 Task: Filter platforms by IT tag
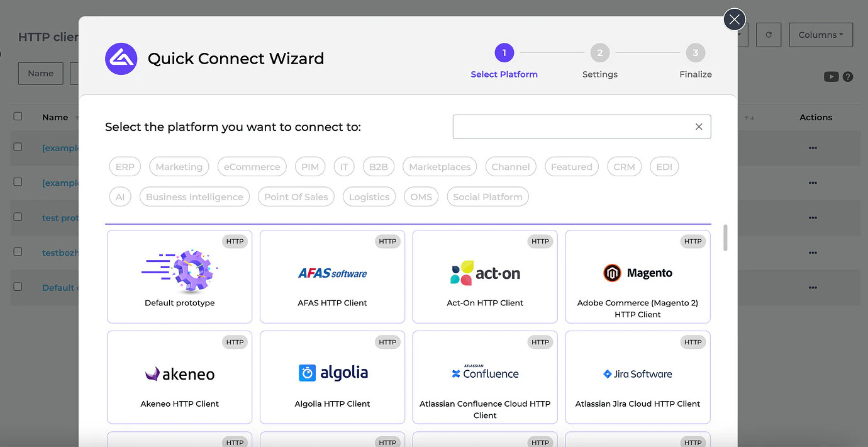(x=344, y=167)
